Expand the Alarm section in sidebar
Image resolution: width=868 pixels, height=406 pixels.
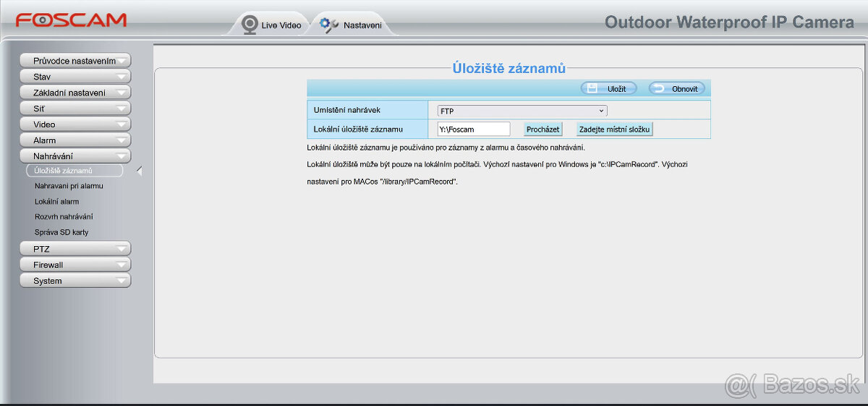pos(75,140)
